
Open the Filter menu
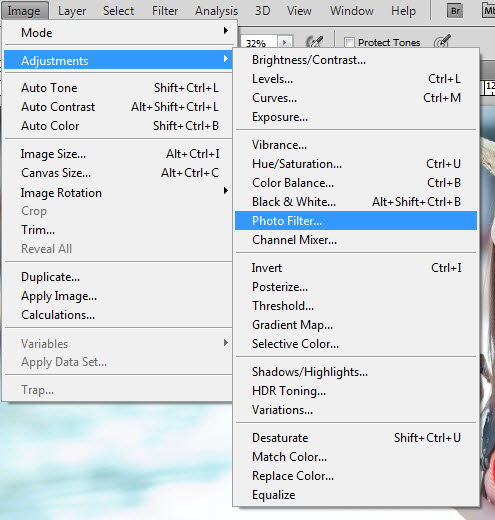pyautogui.click(x=165, y=11)
